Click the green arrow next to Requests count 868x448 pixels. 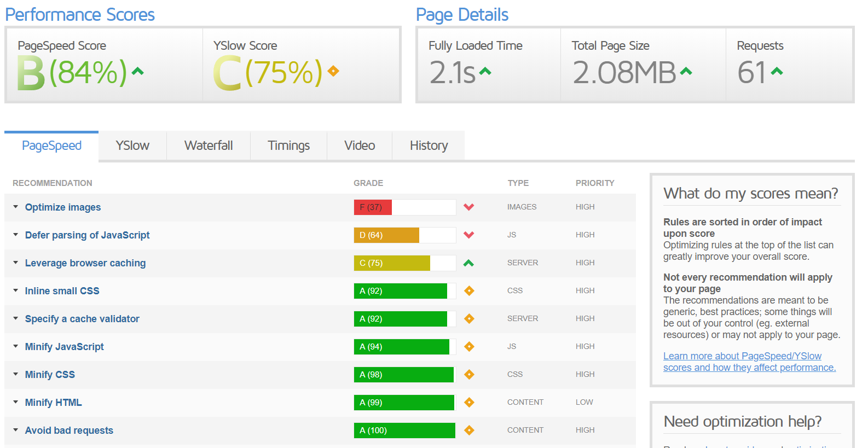777,71
